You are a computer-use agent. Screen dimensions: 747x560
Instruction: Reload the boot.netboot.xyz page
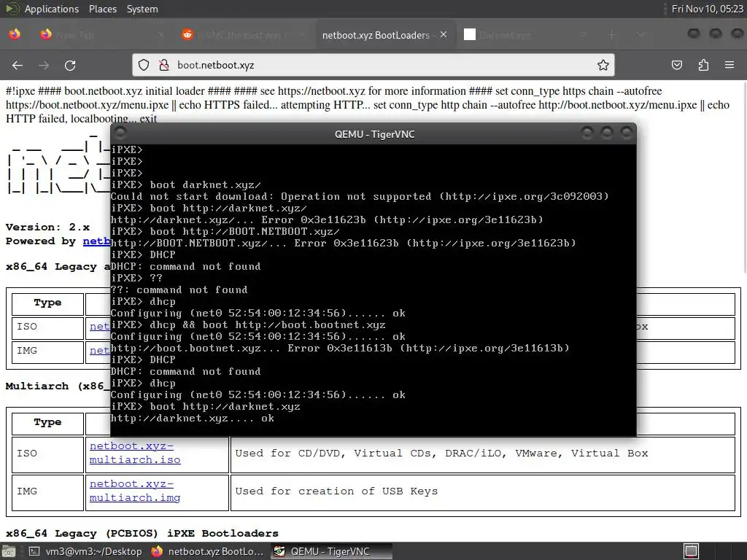[x=70, y=65]
